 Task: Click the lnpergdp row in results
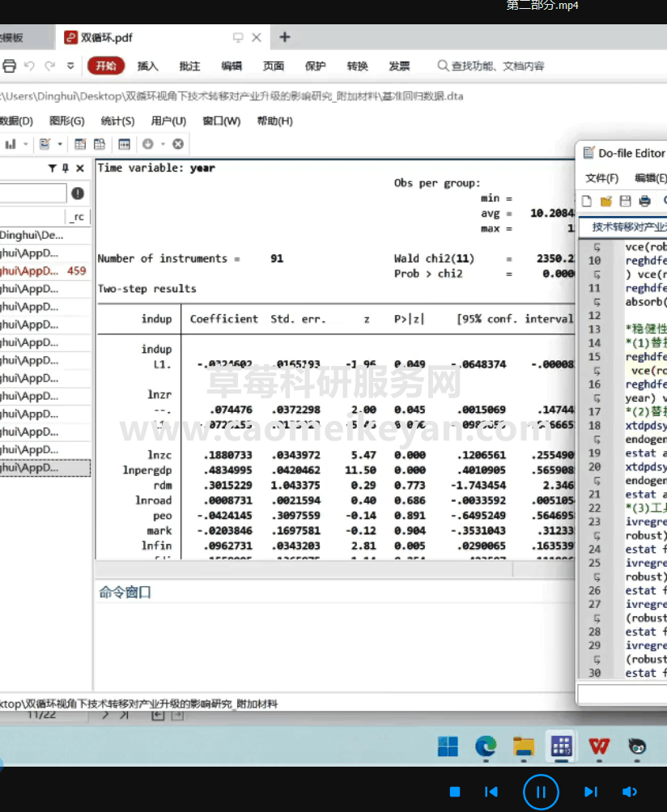pyautogui.click(x=336, y=470)
